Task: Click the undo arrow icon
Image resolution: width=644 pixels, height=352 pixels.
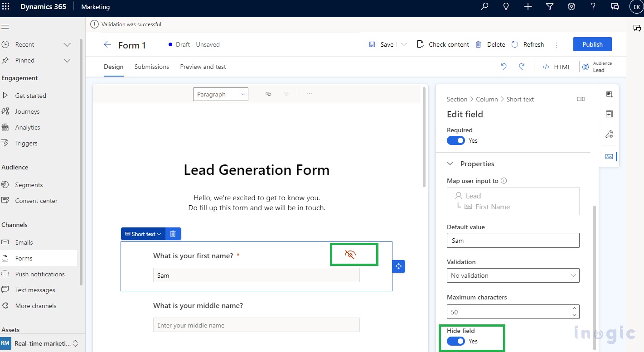Action: 504,67
